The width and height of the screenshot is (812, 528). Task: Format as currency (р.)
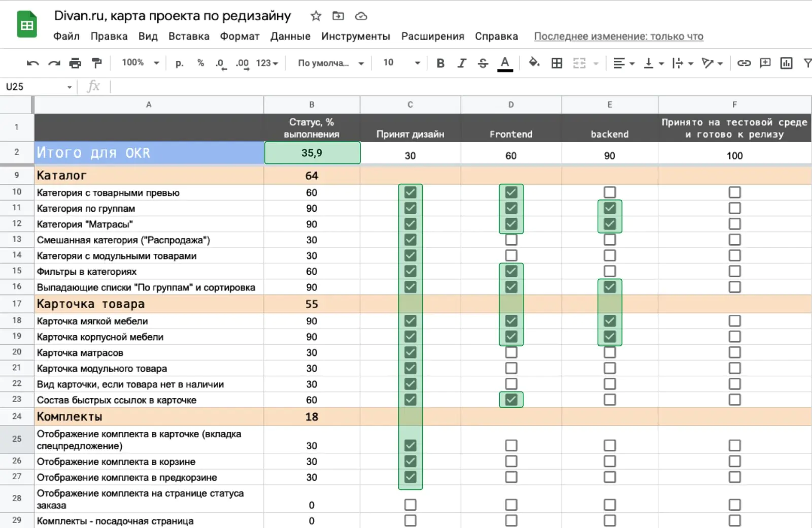(x=179, y=63)
